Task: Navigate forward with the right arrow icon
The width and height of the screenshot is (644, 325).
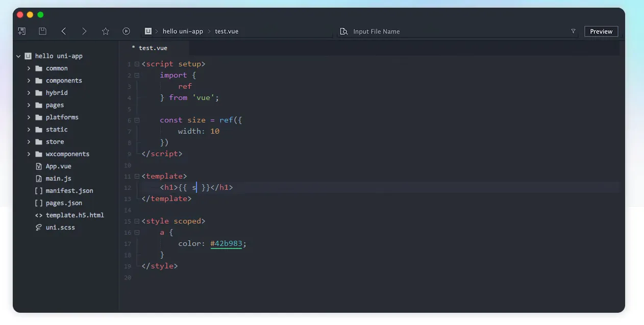Action: point(84,31)
